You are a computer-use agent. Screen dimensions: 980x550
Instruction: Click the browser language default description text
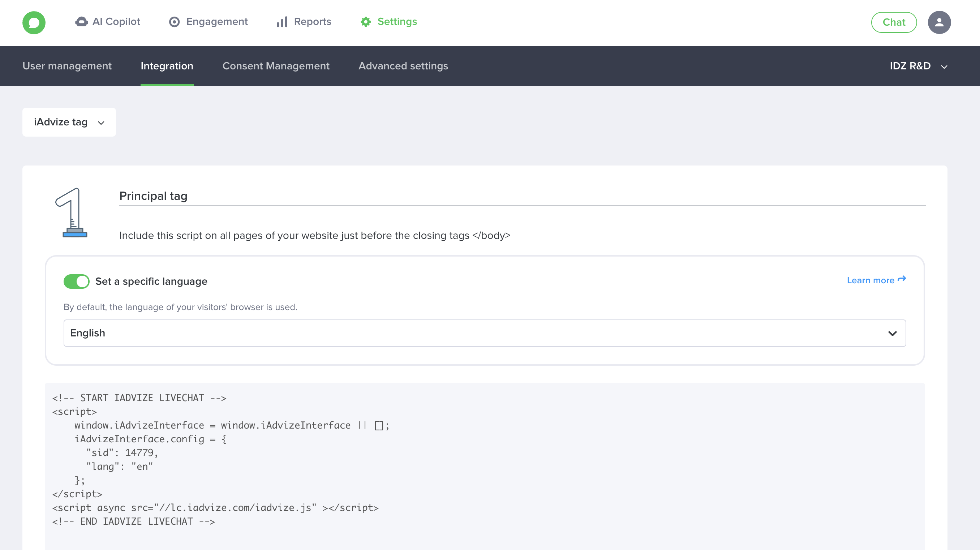click(x=180, y=307)
